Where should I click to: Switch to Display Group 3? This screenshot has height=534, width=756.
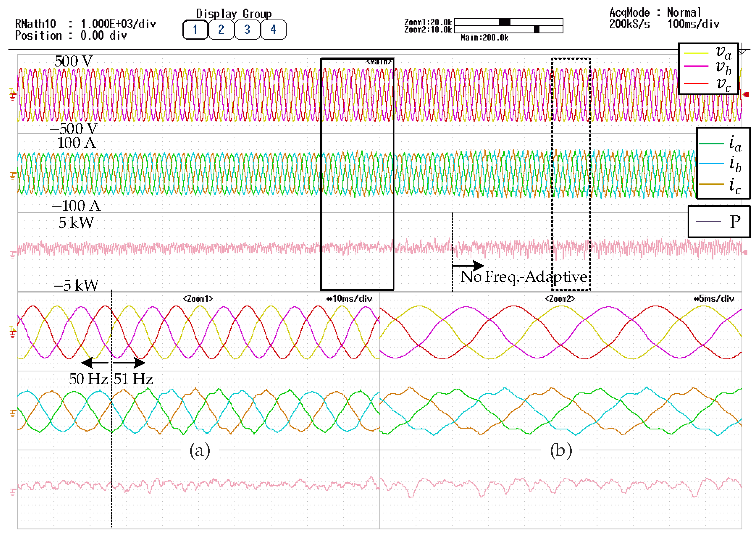(x=247, y=30)
